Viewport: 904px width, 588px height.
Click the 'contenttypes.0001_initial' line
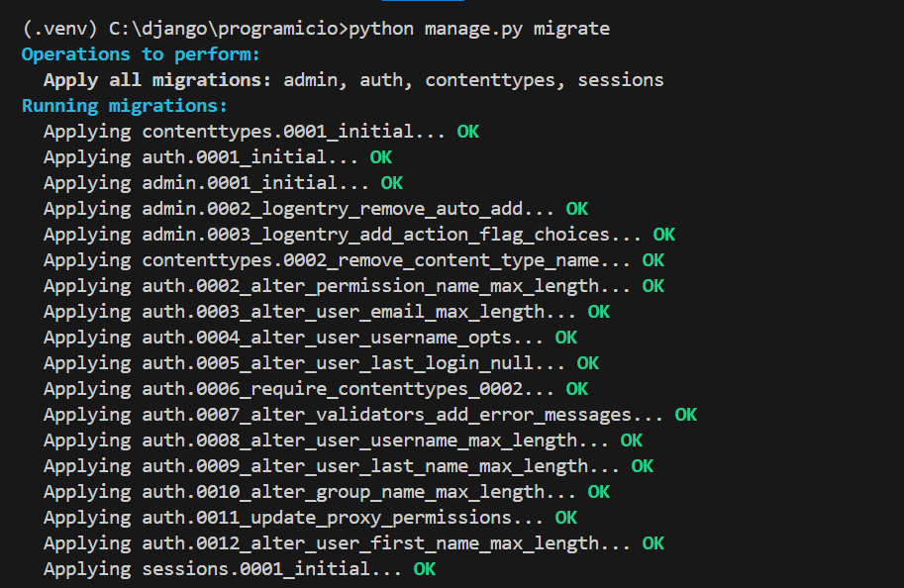(x=261, y=132)
